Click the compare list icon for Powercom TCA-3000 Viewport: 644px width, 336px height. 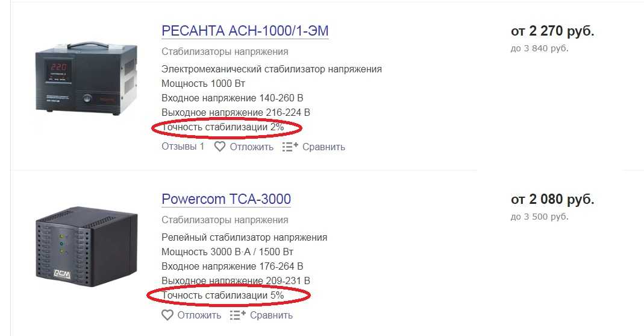pos(238,315)
